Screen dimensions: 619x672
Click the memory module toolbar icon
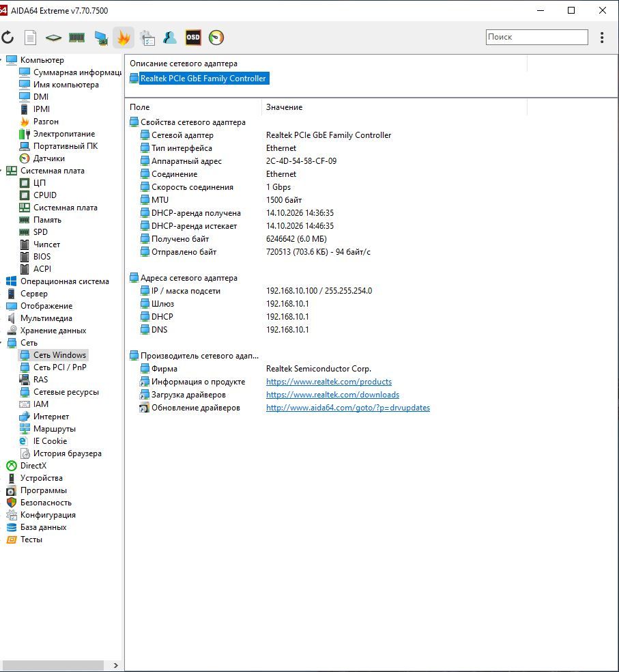click(76, 38)
